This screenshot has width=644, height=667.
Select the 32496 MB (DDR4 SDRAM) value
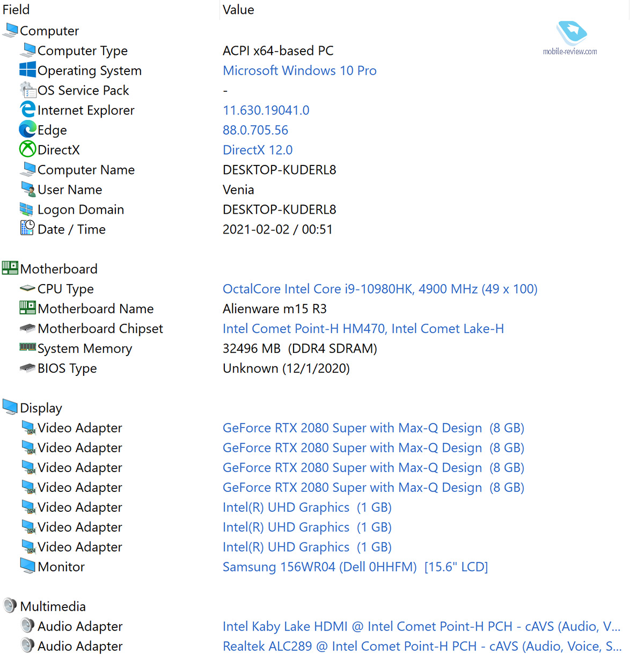[300, 349]
